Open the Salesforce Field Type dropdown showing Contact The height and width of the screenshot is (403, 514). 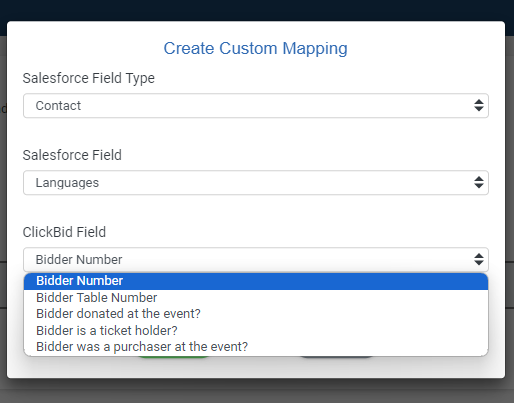pyautogui.click(x=256, y=106)
